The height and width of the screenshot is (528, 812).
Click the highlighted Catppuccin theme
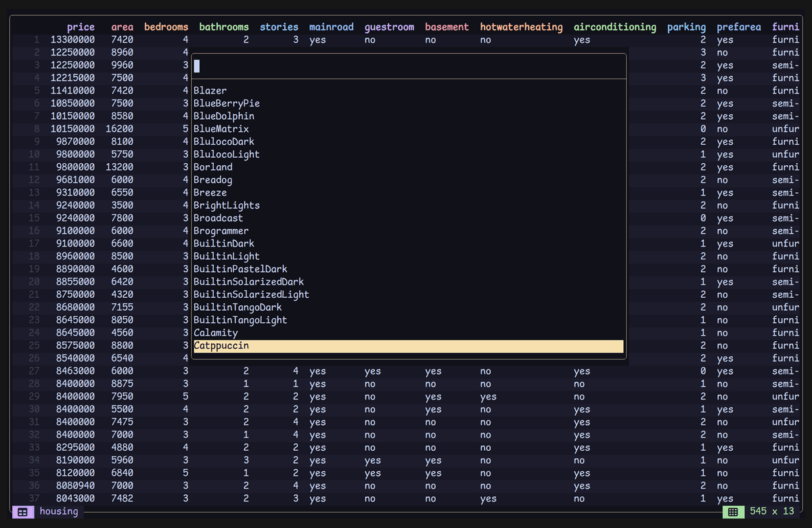pyautogui.click(x=409, y=346)
